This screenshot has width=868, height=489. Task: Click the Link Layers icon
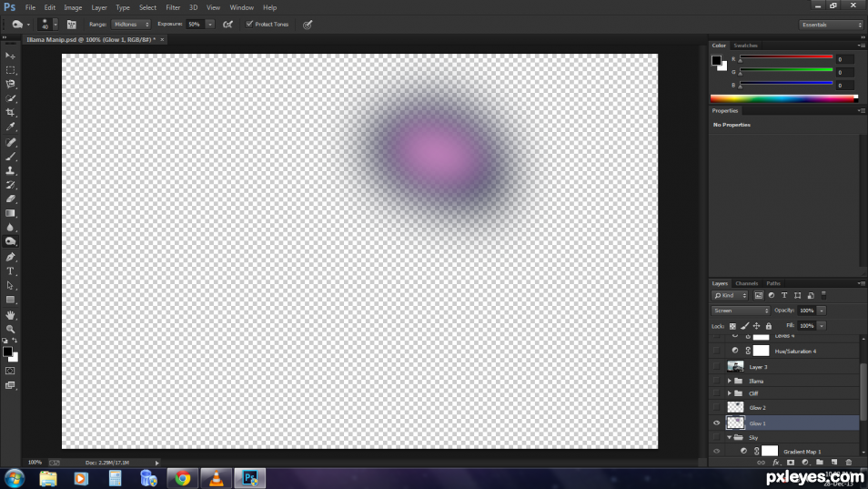tap(762, 463)
